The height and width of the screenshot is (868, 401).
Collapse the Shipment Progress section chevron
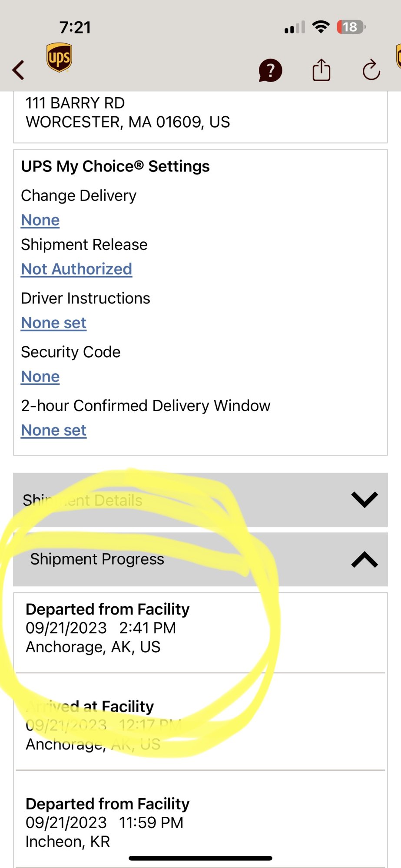click(x=365, y=559)
